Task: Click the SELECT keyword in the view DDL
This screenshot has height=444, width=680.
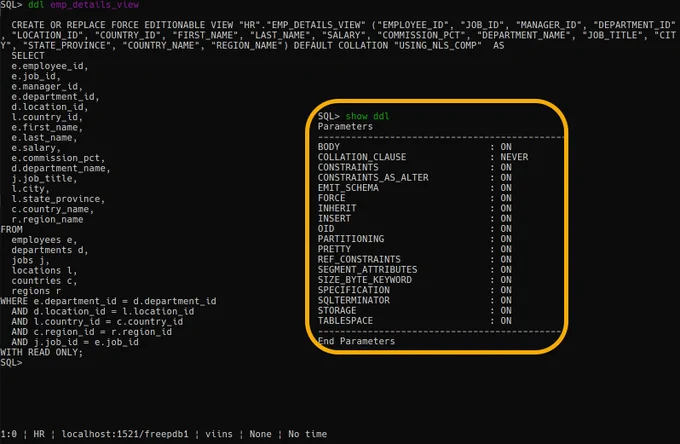Action: coord(28,56)
